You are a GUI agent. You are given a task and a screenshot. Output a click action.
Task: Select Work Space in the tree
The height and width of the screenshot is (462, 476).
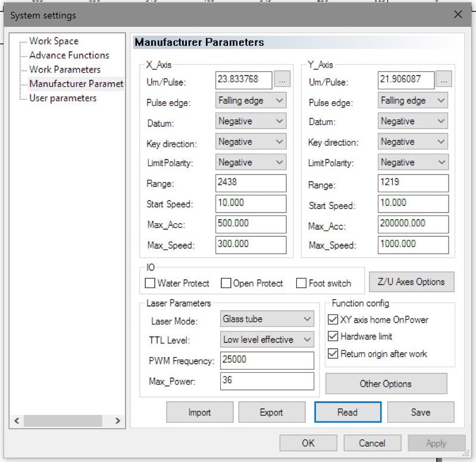pos(54,41)
